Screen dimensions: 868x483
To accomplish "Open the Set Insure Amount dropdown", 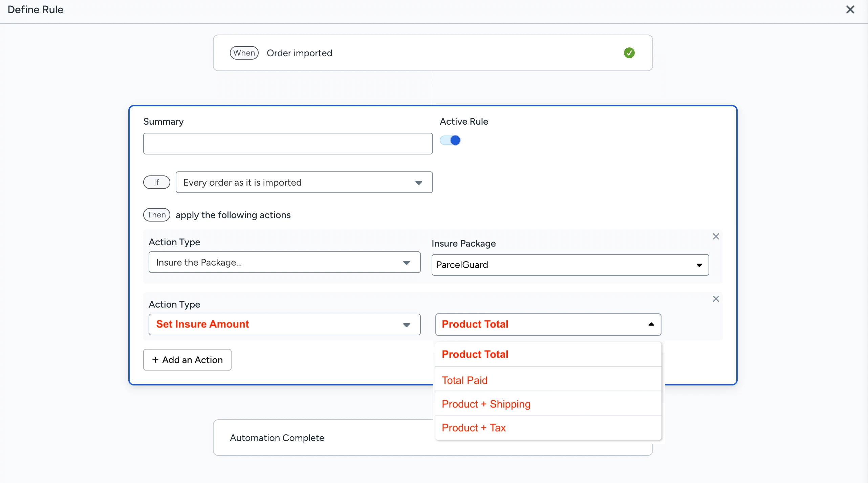I will pos(284,324).
